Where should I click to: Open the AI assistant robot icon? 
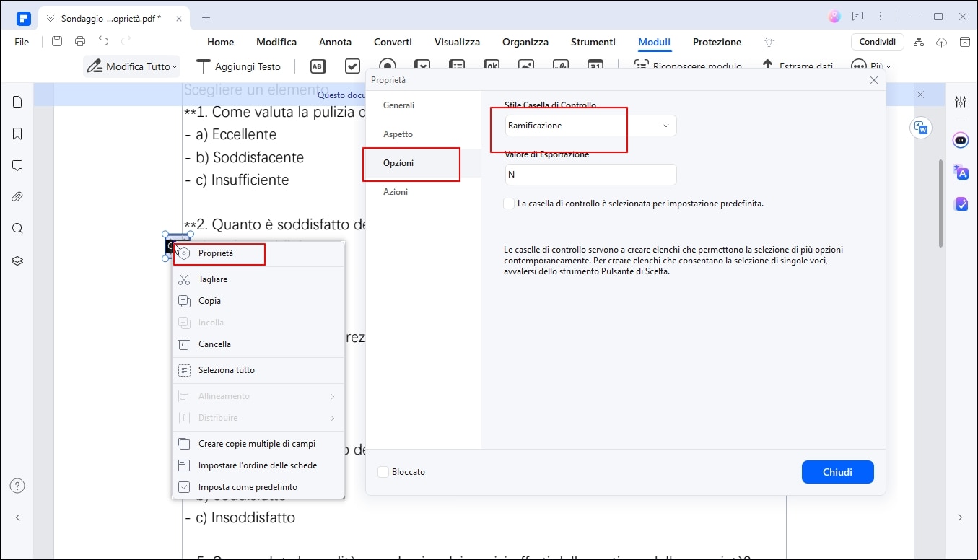pos(961,141)
